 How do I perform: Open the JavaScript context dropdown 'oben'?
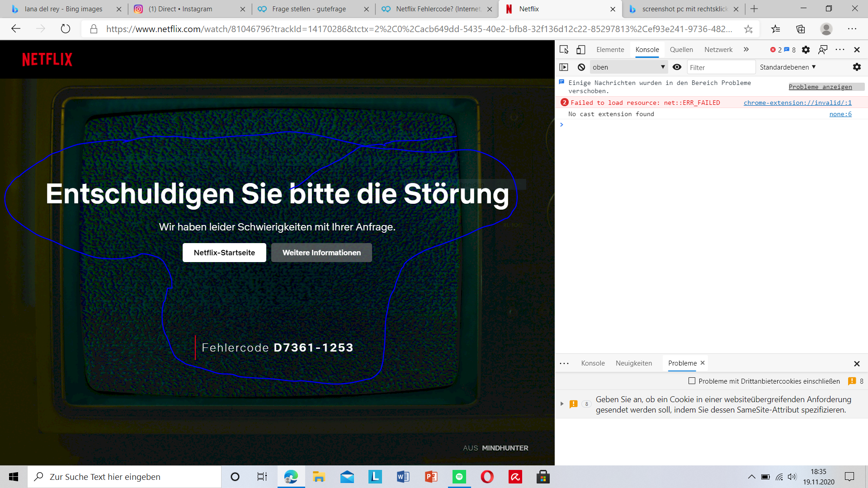click(628, 67)
